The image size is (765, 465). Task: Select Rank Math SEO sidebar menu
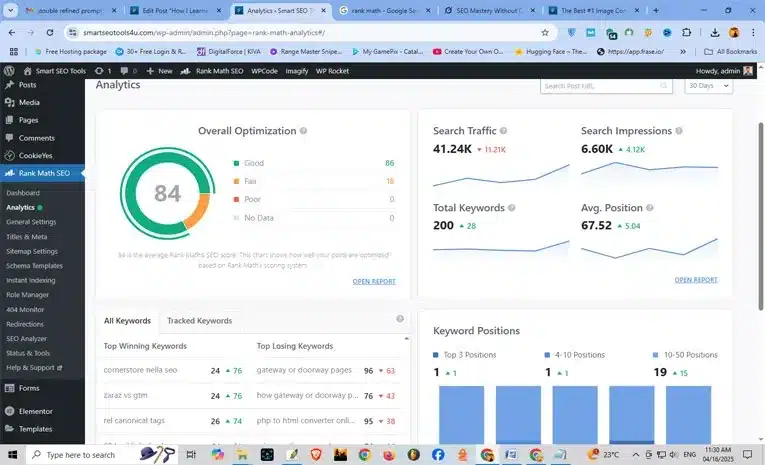pos(42,173)
